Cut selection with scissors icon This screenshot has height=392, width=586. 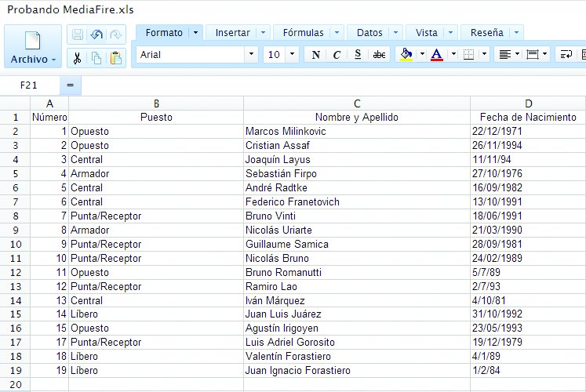[78, 58]
